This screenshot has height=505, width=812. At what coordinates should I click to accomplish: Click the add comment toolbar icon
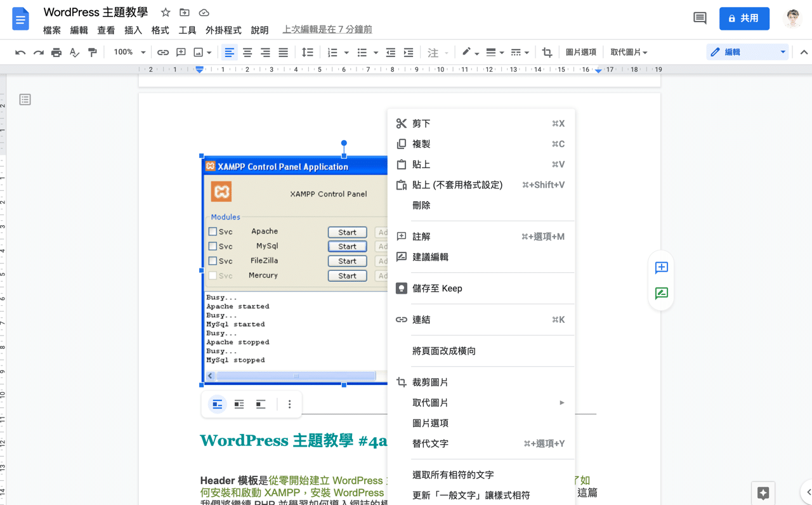click(x=181, y=53)
